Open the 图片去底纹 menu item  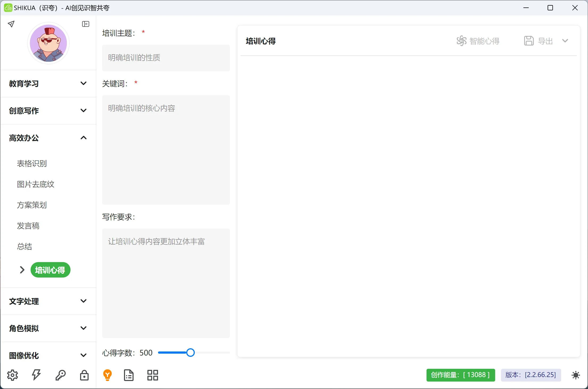click(36, 184)
